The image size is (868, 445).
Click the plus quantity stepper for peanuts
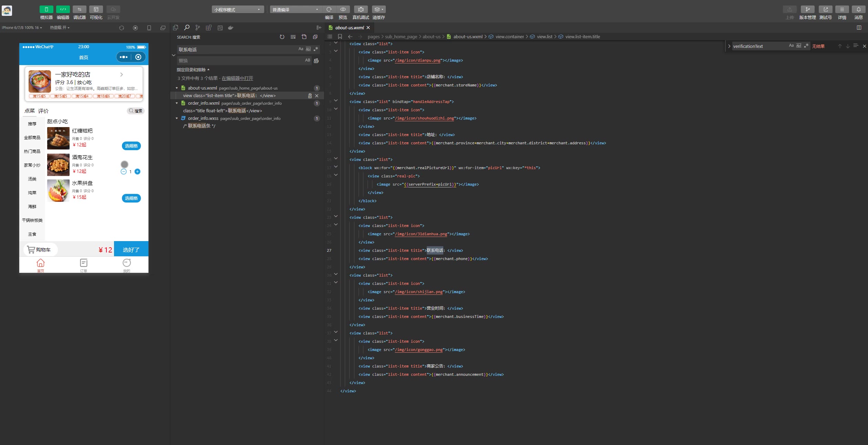point(137,172)
